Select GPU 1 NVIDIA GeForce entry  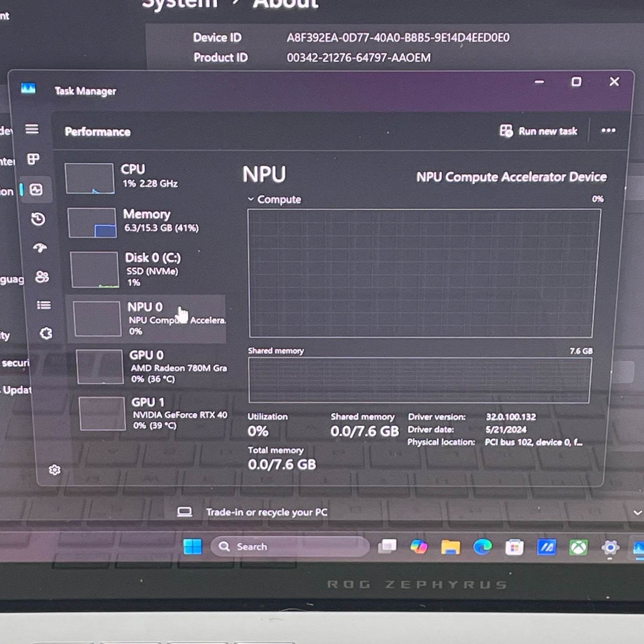tap(153, 413)
